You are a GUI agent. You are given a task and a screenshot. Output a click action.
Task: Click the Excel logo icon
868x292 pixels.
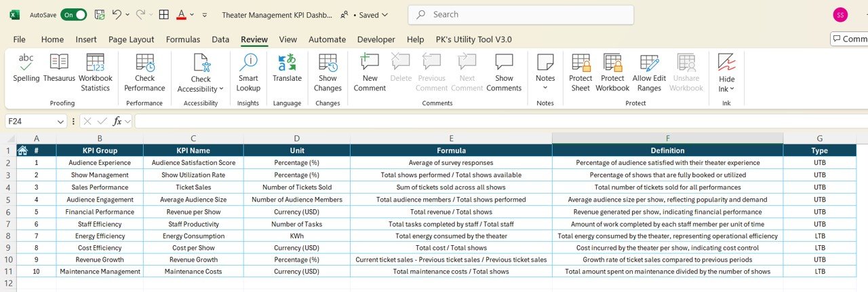15,14
